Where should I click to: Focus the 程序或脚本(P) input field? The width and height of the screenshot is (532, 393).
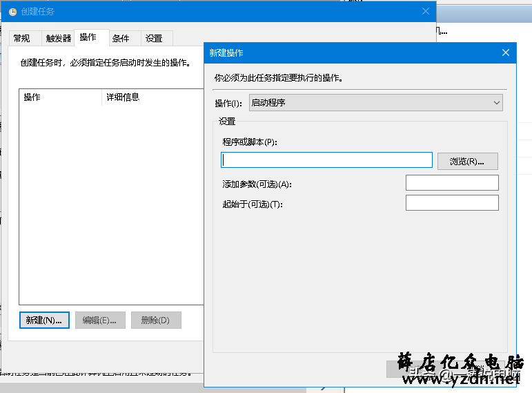point(326,160)
